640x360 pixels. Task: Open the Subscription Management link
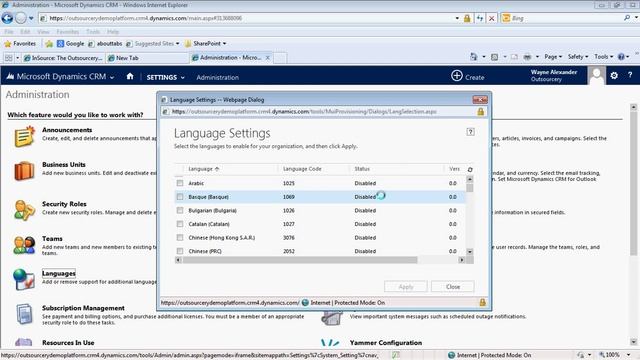(83, 308)
